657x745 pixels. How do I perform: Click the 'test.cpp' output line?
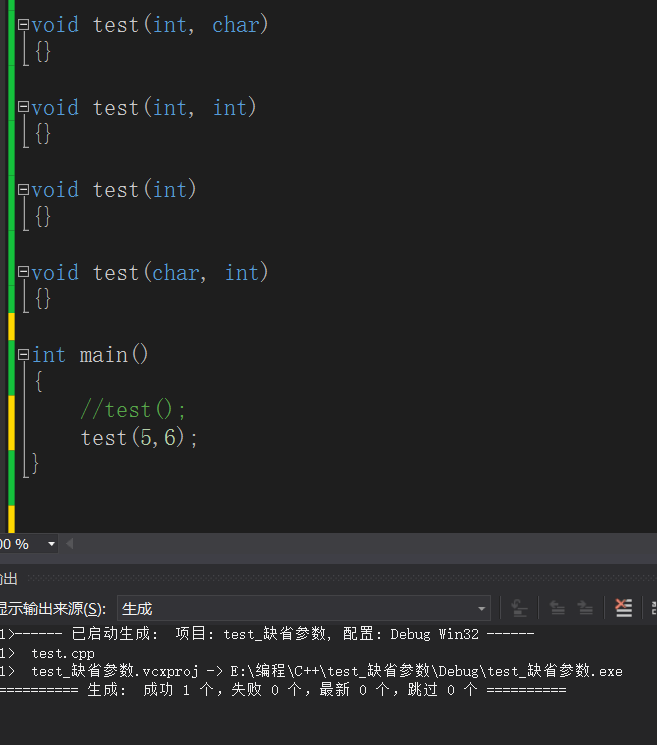(x=63, y=654)
